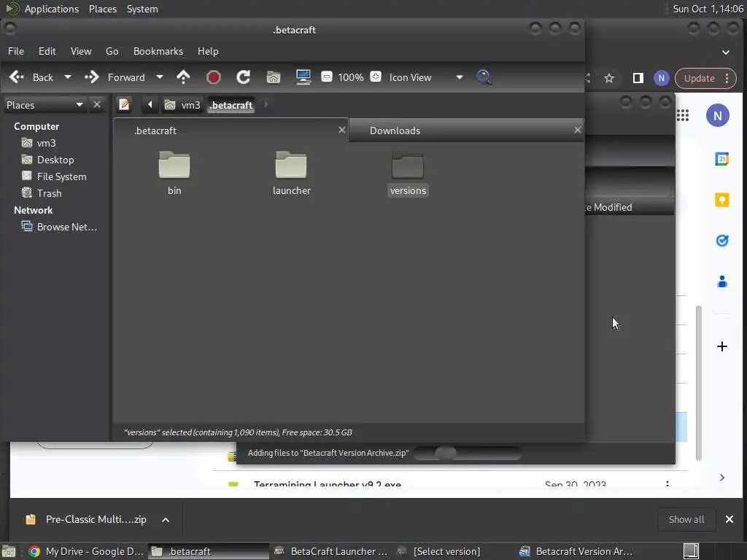The width and height of the screenshot is (747, 560).
Task: Close the Places sidebar
Action: coord(97,104)
